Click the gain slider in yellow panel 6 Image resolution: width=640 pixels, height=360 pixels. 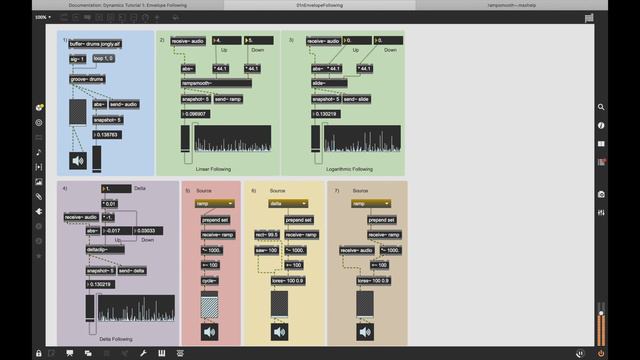click(x=280, y=304)
